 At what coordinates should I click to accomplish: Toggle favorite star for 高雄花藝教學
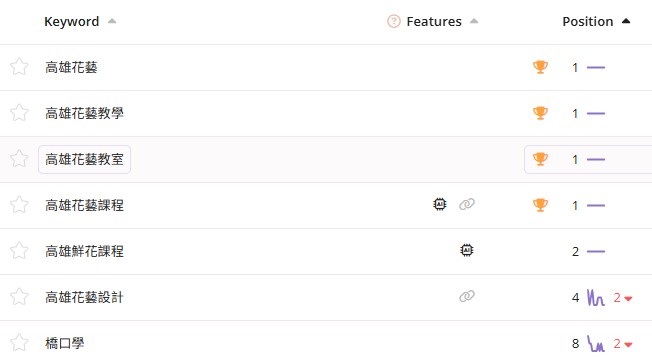(19, 113)
